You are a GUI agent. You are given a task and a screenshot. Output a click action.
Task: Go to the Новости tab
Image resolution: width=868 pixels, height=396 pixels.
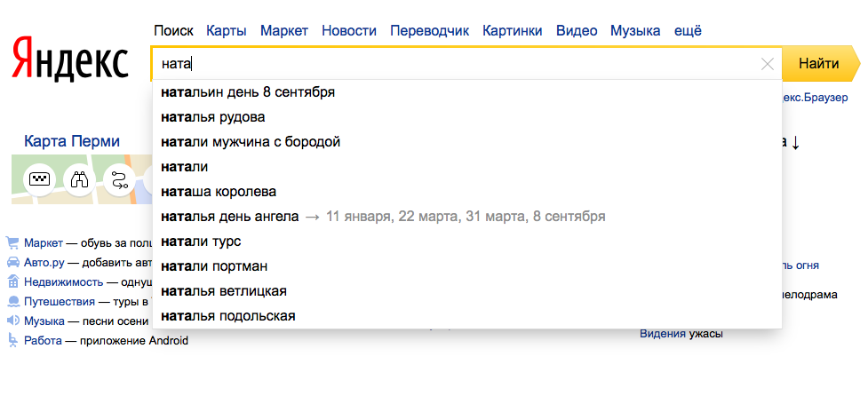point(349,30)
